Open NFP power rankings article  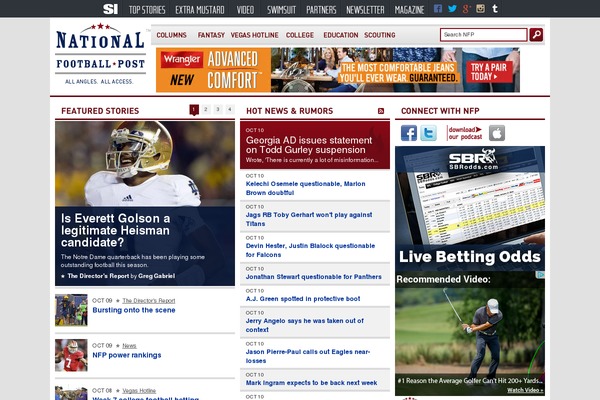(x=127, y=355)
